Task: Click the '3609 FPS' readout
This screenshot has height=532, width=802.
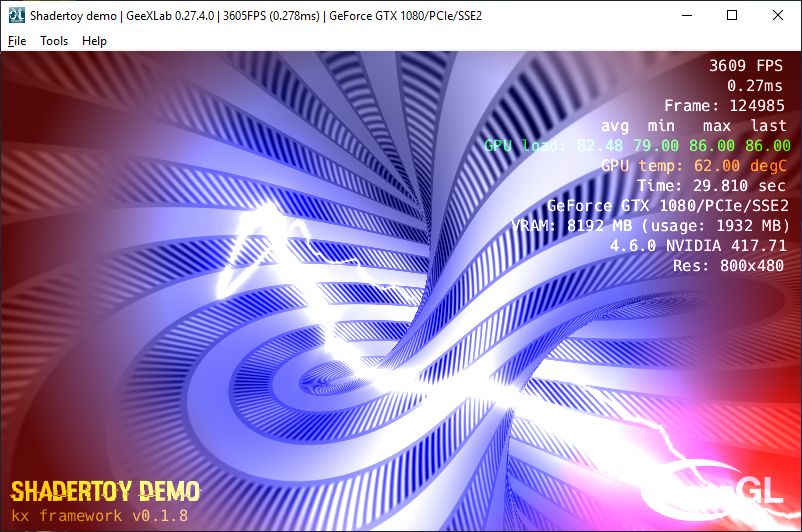Action: click(x=746, y=65)
